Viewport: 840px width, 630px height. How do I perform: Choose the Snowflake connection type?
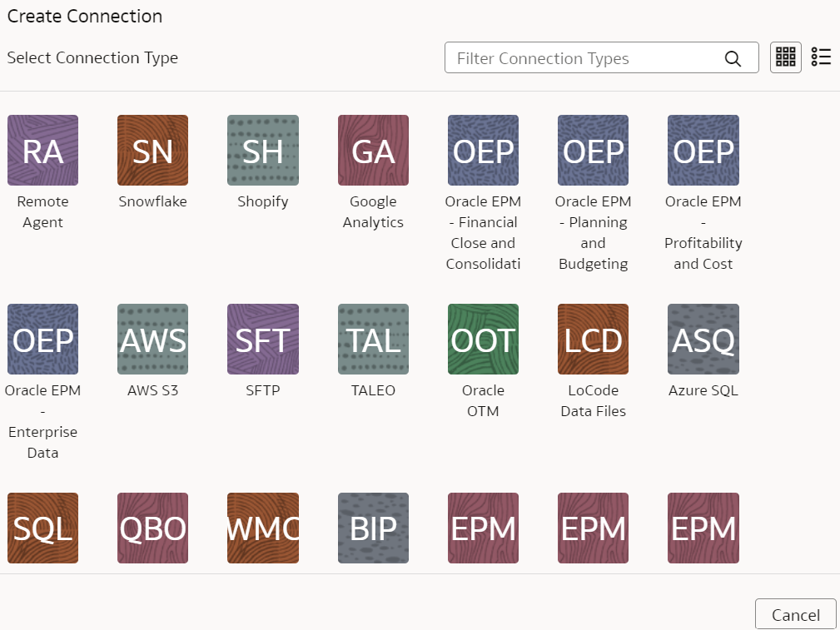pyautogui.click(x=152, y=151)
